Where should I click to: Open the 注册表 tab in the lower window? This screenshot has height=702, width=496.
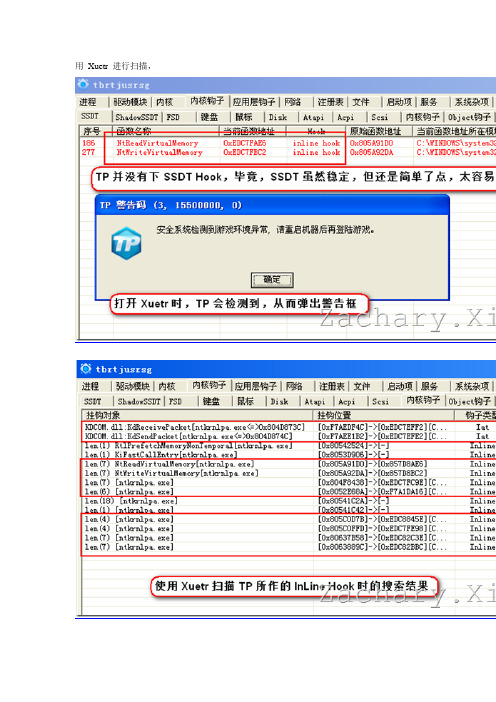coord(332,386)
